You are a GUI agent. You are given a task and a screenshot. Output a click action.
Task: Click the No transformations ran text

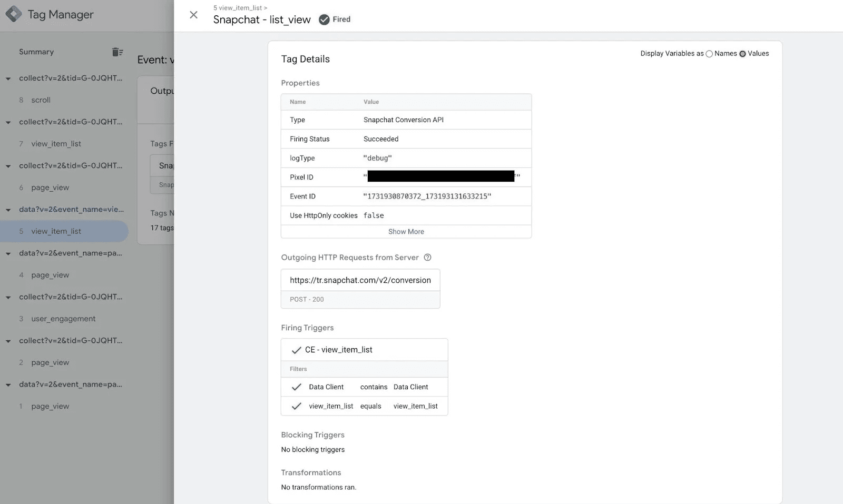[319, 488]
